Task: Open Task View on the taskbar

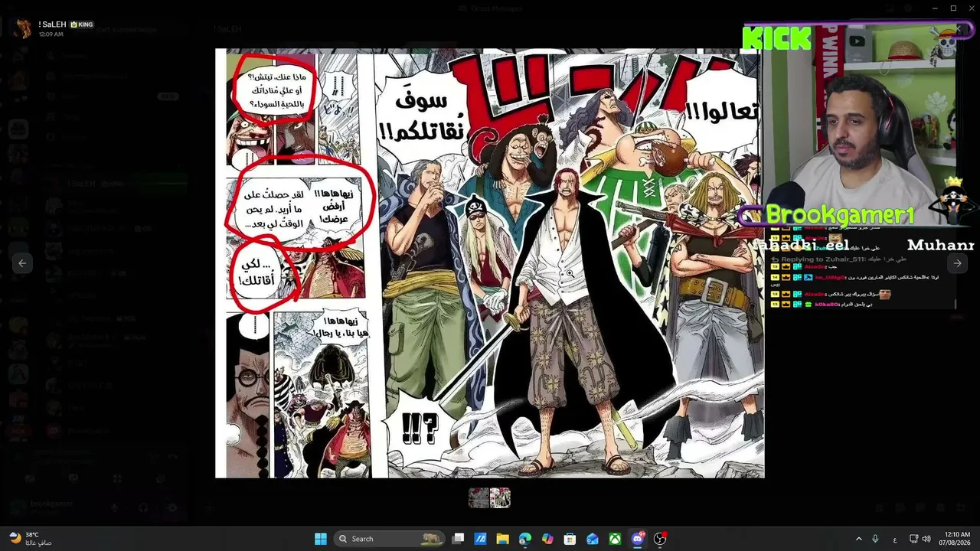Action: coord(458,539)
